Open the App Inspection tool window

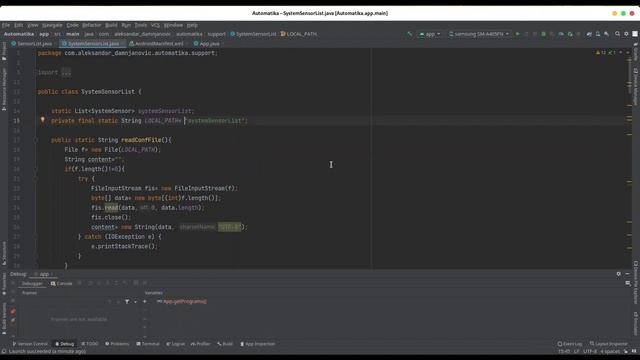(258, 344)
